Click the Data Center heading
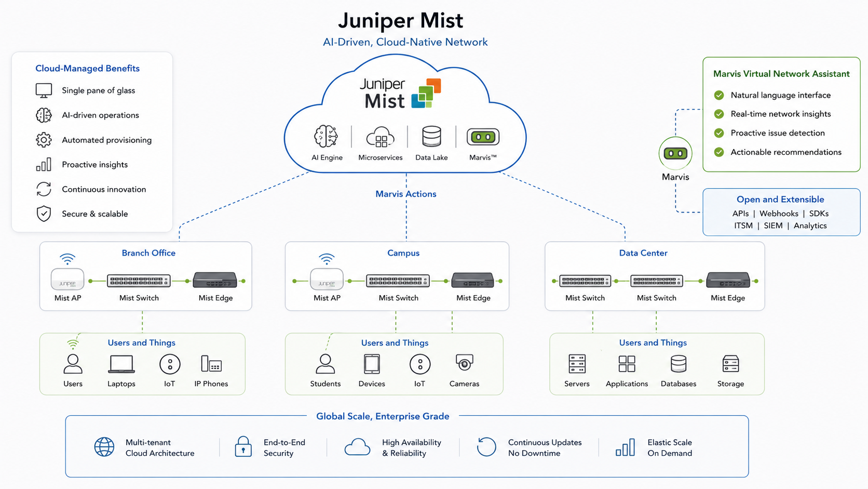The height and width of the screenshot is (489, 868). pyautogui.click(x=643, y=253)
